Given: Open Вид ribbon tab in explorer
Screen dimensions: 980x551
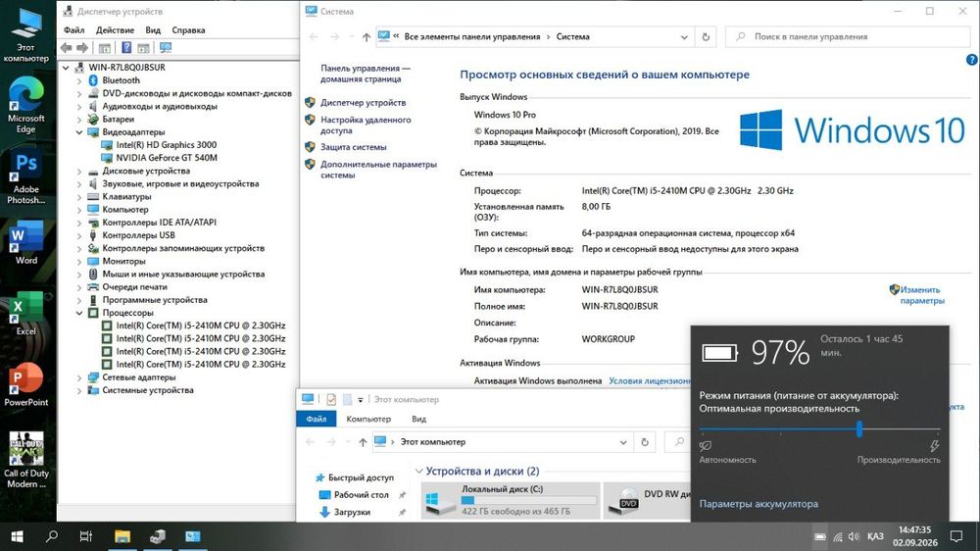Looking at the screenshot, I should (x=418, y=419).
